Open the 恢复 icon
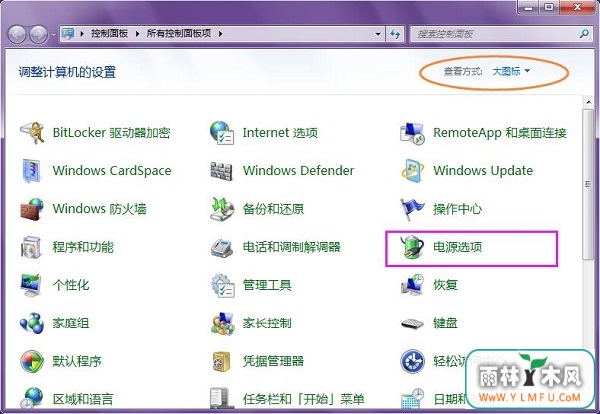The height and width of the screenshot is (414, 600). coord(412,285)
